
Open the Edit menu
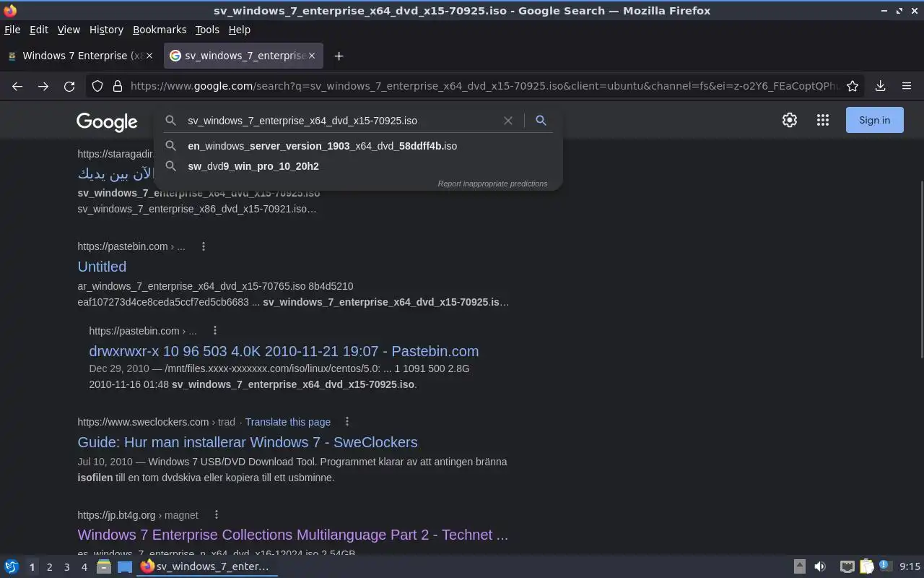coord(39,30)
